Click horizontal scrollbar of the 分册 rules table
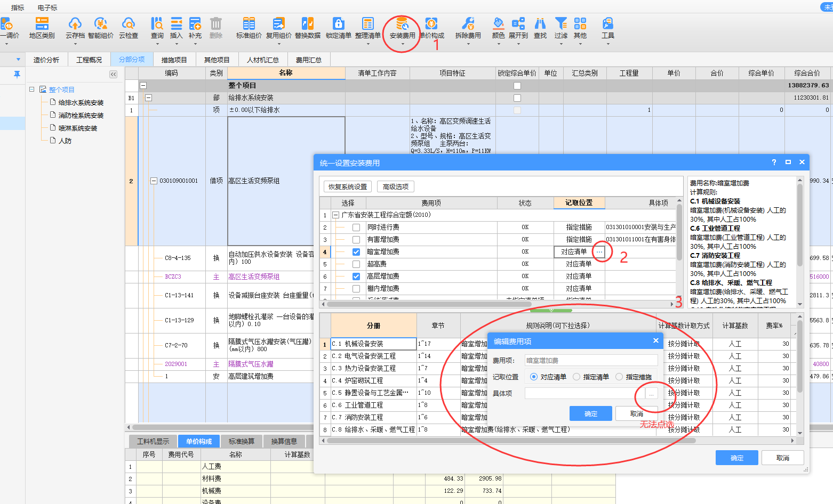Screen dimensions: 833x504 (511, 441)
